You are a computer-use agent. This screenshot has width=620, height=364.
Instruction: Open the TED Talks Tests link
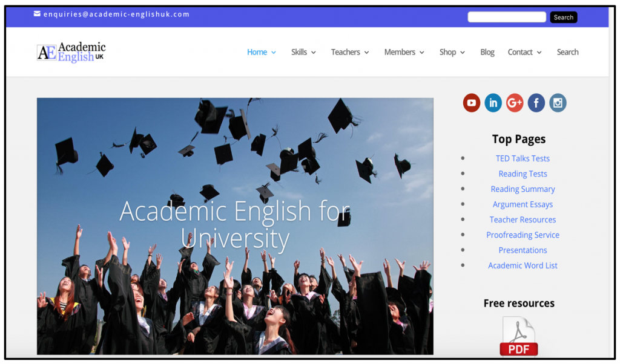click(523, 158)
